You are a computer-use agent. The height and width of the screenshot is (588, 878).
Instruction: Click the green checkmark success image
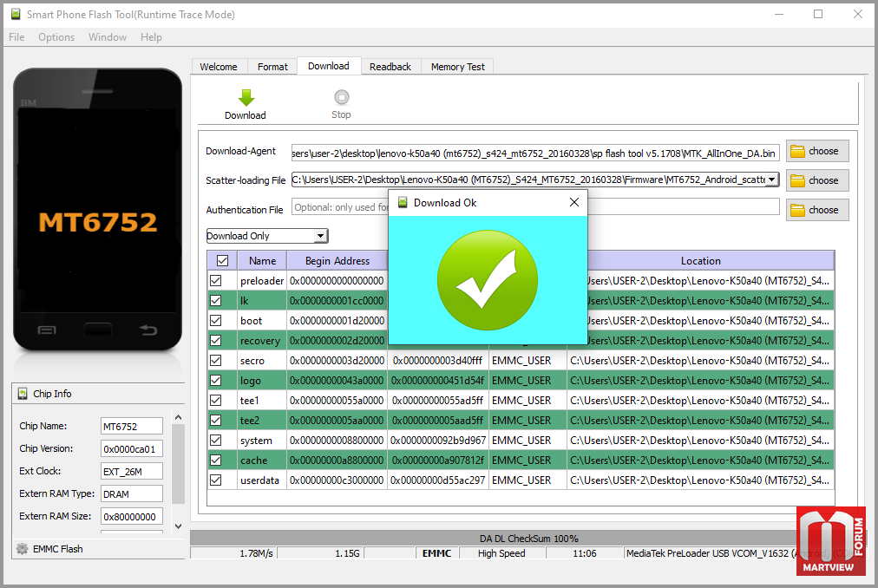tap(488, 280)
